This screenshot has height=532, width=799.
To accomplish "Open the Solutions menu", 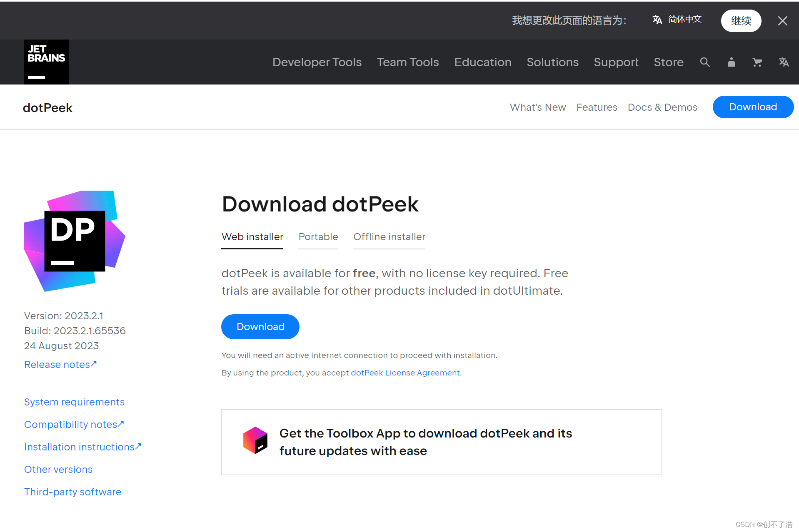I will [552, 62].
